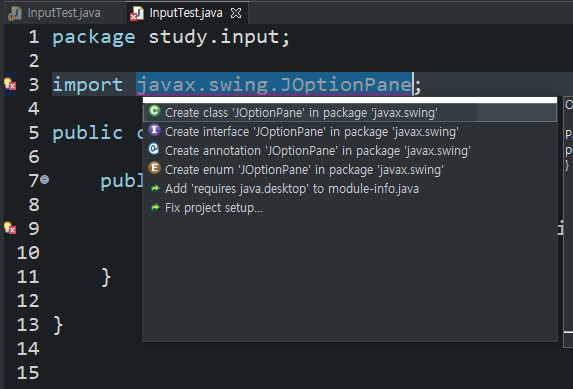Click the highlighted javax.swing.JOptionPane import text

click(x=274, y=84)
